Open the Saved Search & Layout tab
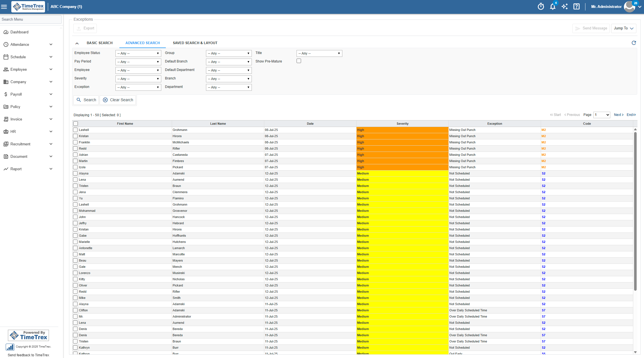Viewport: 644px width, 358px height. (195, 43)
